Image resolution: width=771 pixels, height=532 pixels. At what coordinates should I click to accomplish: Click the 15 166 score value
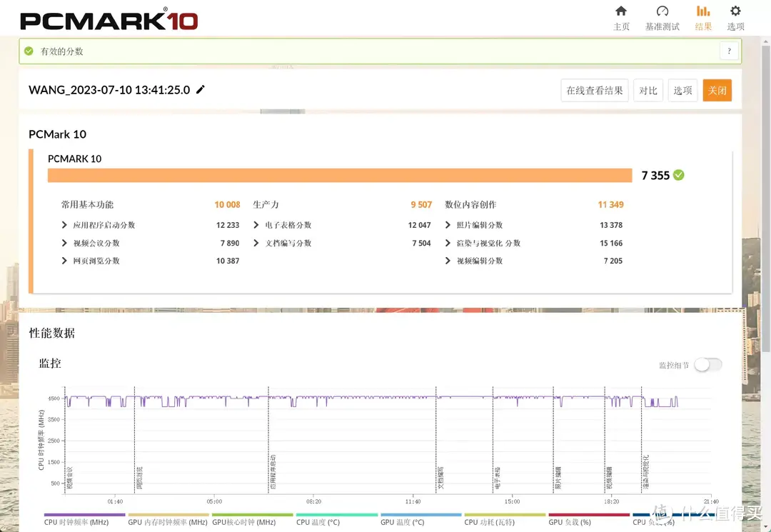click(611, 244)
